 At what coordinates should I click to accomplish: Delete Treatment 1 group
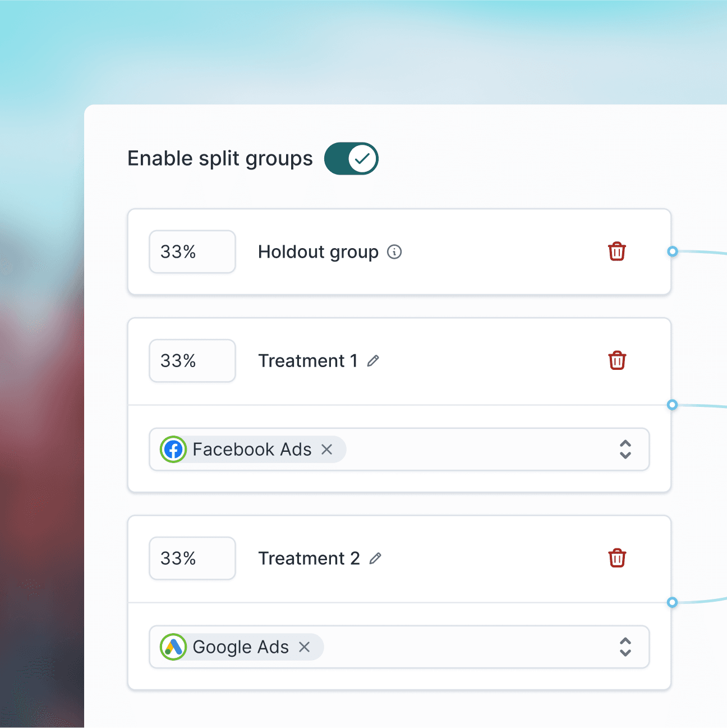tap(616, 360)
